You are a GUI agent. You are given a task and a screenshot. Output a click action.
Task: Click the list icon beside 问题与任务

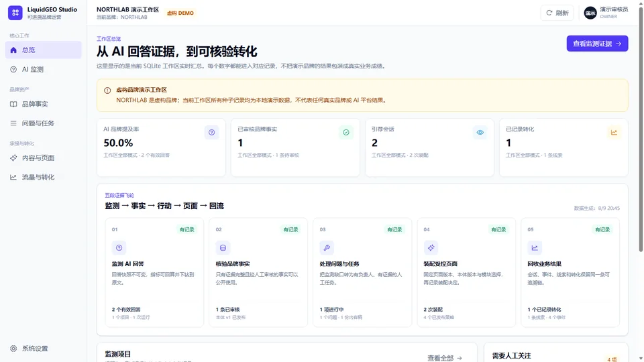click(13, 123)
